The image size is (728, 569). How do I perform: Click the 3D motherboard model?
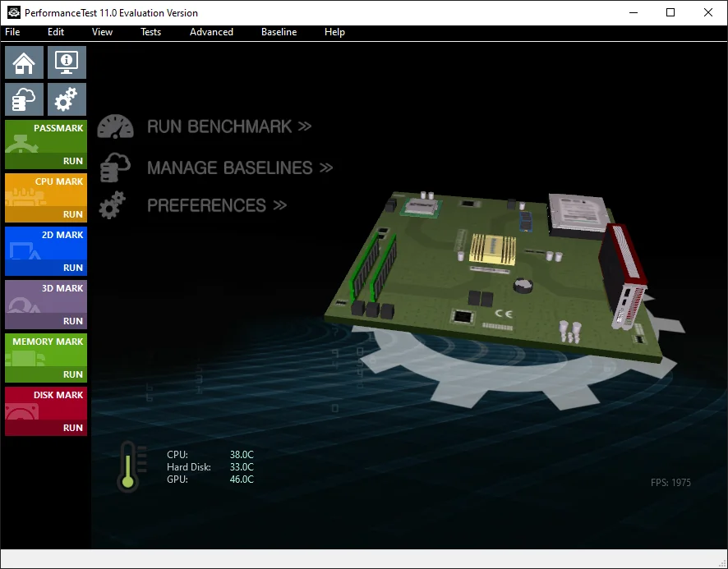pos(495,278)
